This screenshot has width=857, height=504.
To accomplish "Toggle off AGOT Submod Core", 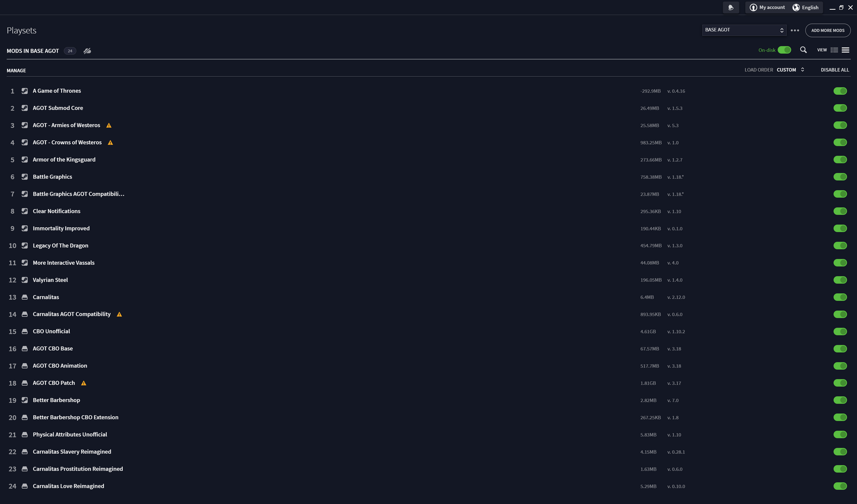I will click(x=840, y=108).
